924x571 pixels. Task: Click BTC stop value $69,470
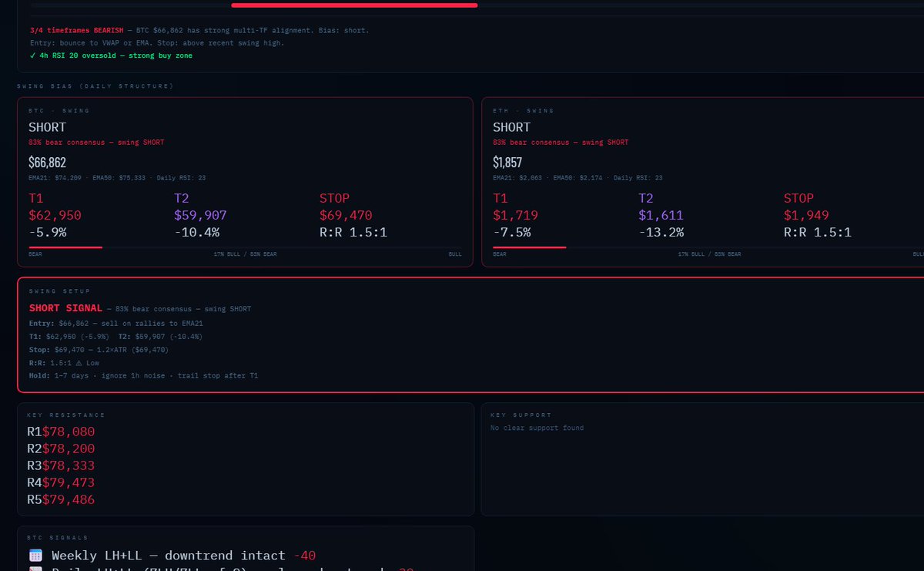[x=346, y=216]
